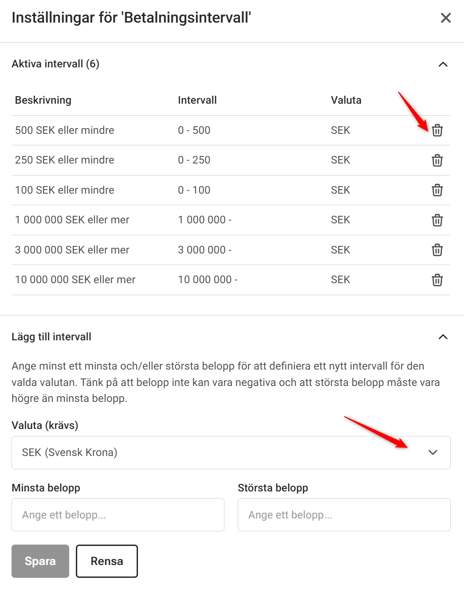Delete the '250 SEK eller mindre' interval
The image size is (464, 596).
(437, 160)
